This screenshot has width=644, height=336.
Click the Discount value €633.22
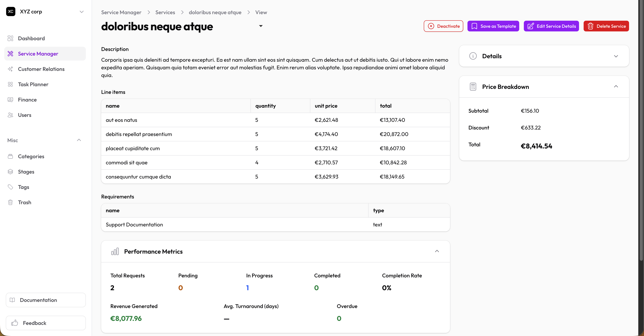[531, 128]
